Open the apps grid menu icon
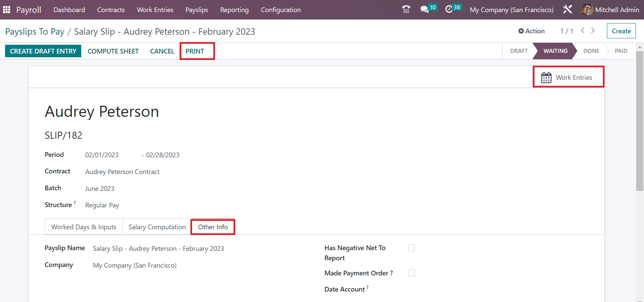Image resolution: width=644 pixels, height=302 pixels. point(6,10)
